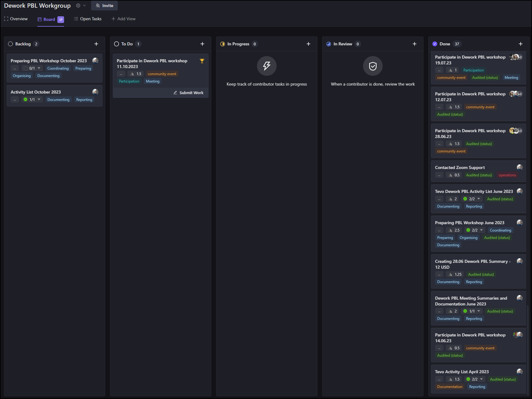532x399 pixels.
Task: Click Audited (status) tag on 12.07.23 card
Action: point(450,114)
